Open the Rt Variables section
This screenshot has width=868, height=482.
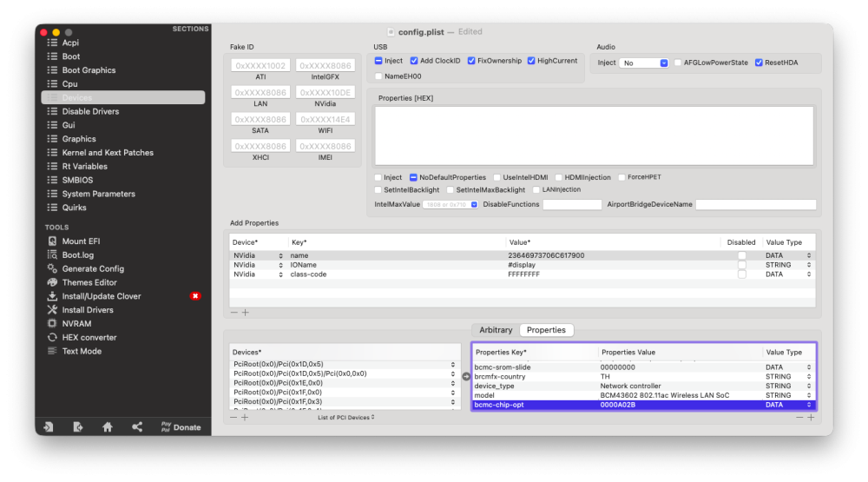(85, 166)
